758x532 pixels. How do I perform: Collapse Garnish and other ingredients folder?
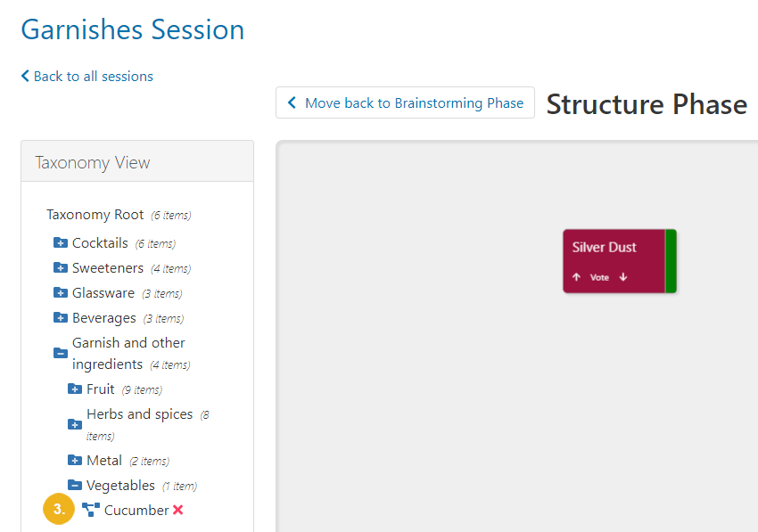pyautogui.click(x=61, y=353)
